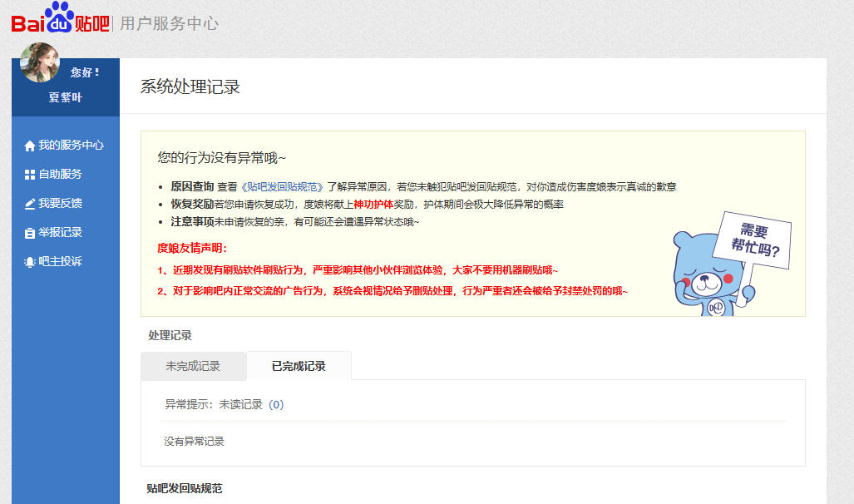The image size is (854, 504).
Task: Click the Baidu Tieba logo
Action: click(60, 20)
